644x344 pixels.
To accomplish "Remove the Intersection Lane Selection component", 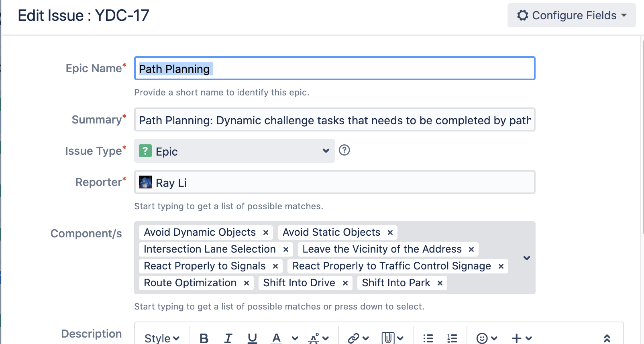I will (x=286, y=249).
